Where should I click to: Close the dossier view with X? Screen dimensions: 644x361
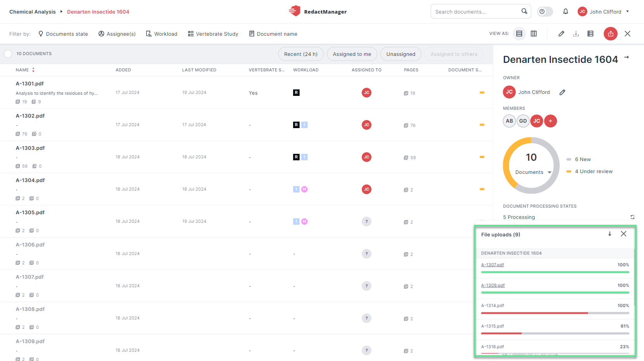pyautogui.click(x=627, y=34)
